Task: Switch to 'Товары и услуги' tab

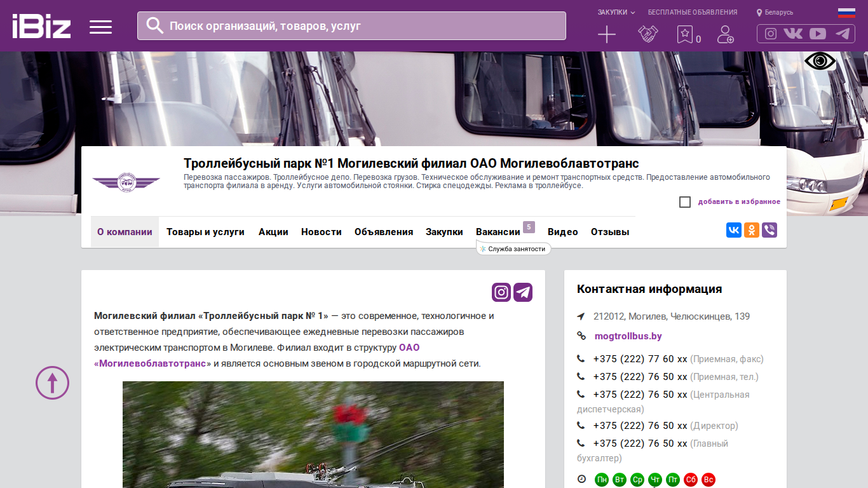Action: click(205, 232)
